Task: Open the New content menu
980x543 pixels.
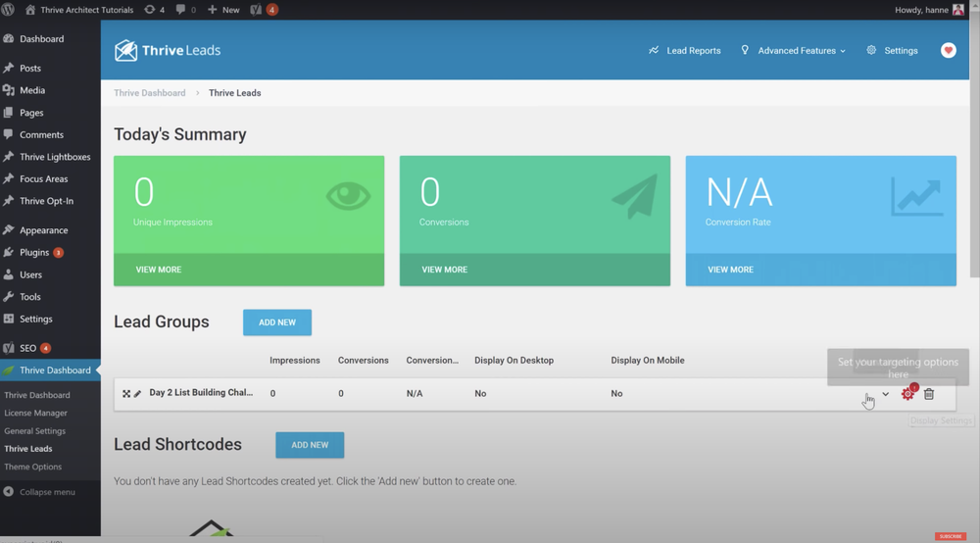Action: pos(223,10)
